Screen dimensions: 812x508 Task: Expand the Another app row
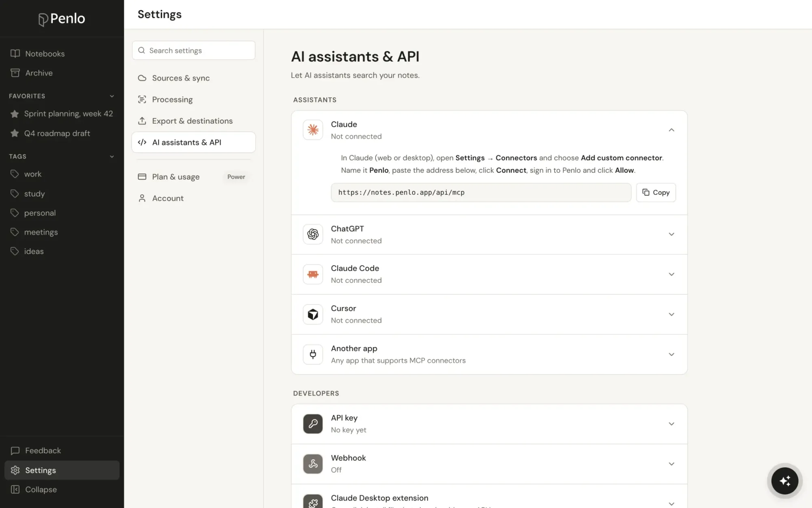(671, 354)
